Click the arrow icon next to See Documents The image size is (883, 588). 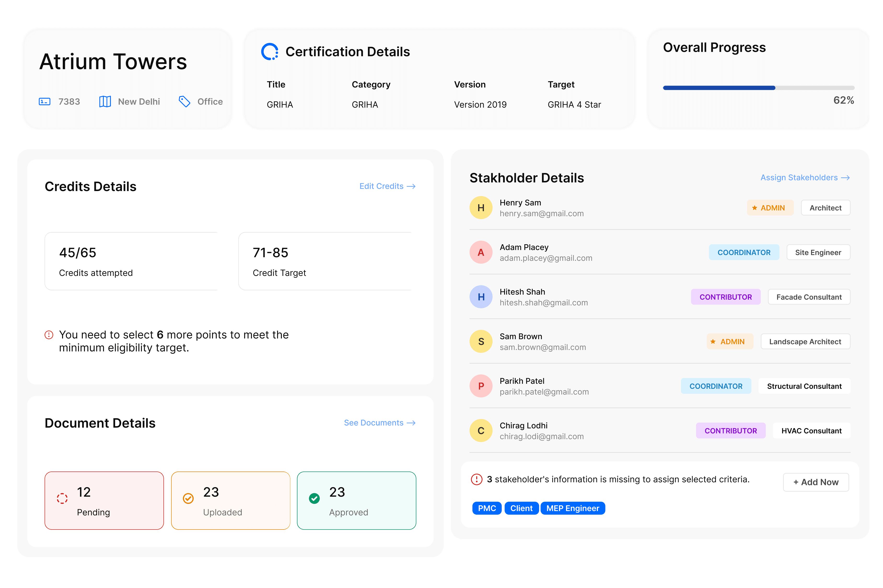coord(411,423)
